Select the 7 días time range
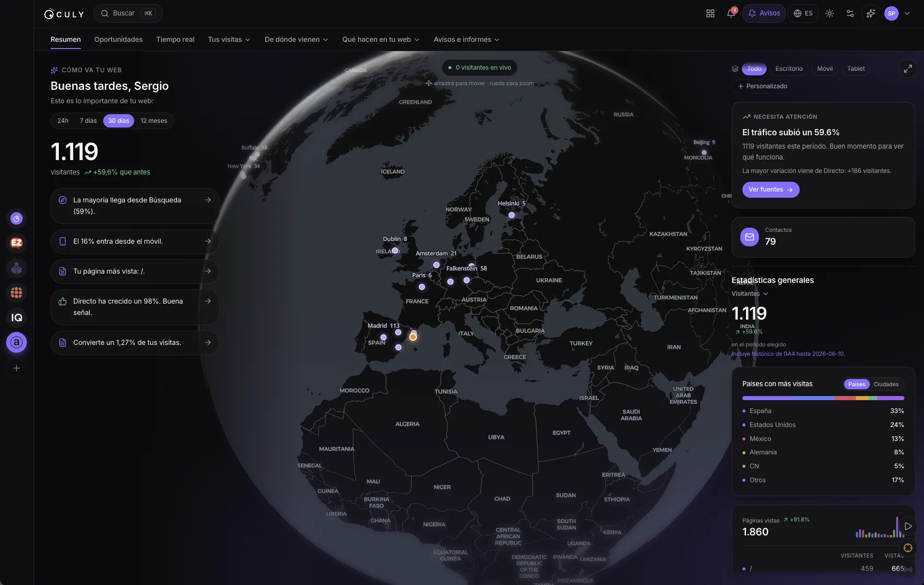The height and width of the screenshot is (585, 924). [x=88, y=121]
